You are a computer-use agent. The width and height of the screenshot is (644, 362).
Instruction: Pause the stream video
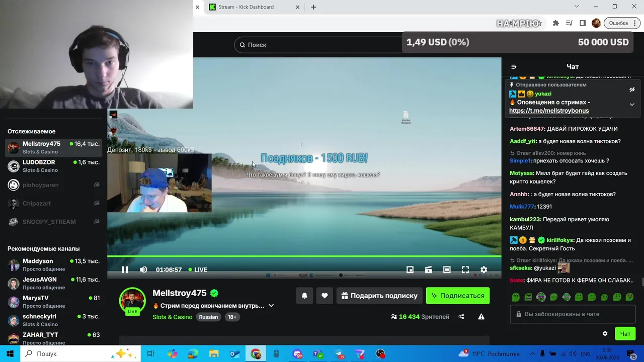pos(125,269)
